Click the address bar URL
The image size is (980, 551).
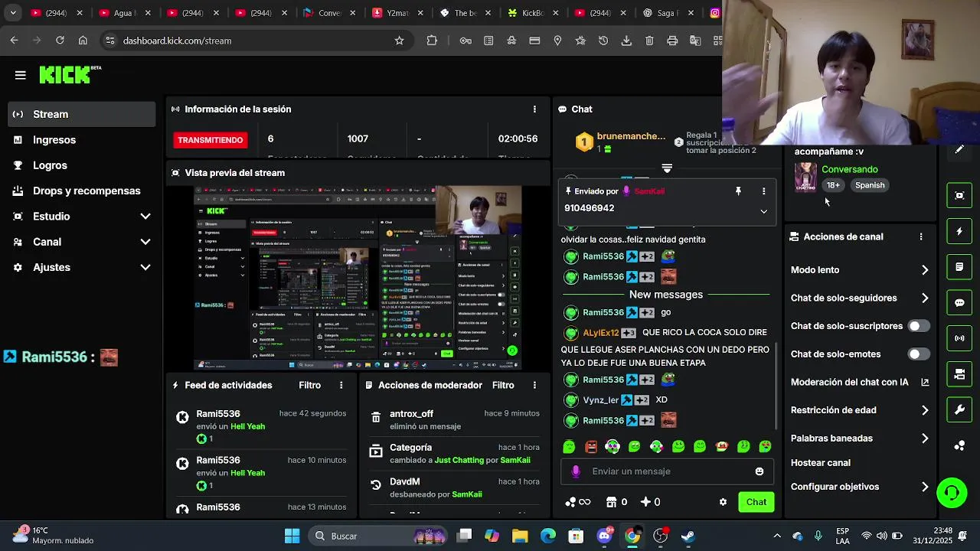(177, 41)
